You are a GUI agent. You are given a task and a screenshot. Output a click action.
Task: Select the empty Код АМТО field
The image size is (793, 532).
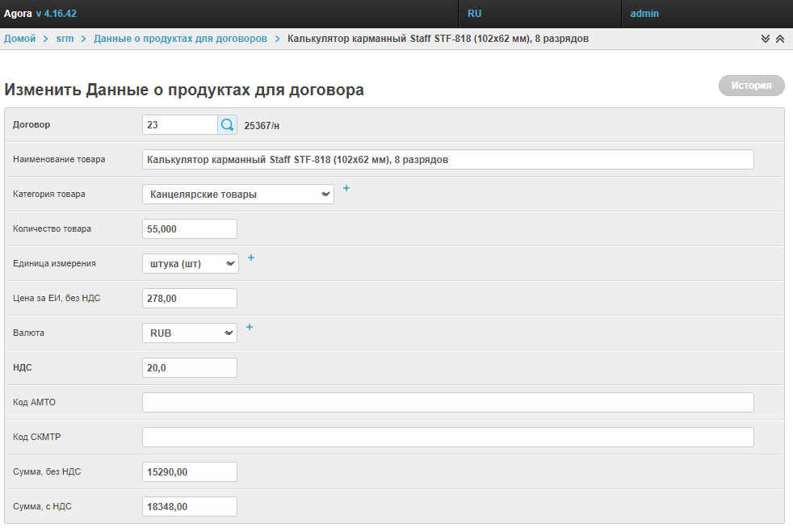[447, 403]
